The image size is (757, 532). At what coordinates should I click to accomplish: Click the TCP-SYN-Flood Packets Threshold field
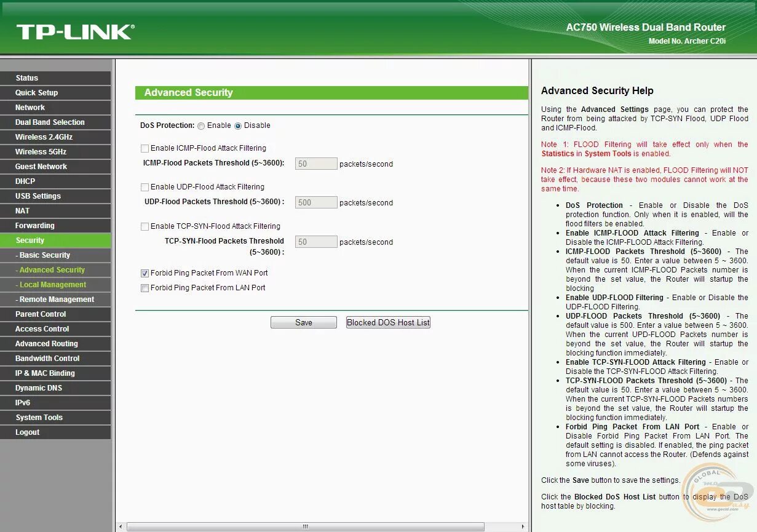316,242
